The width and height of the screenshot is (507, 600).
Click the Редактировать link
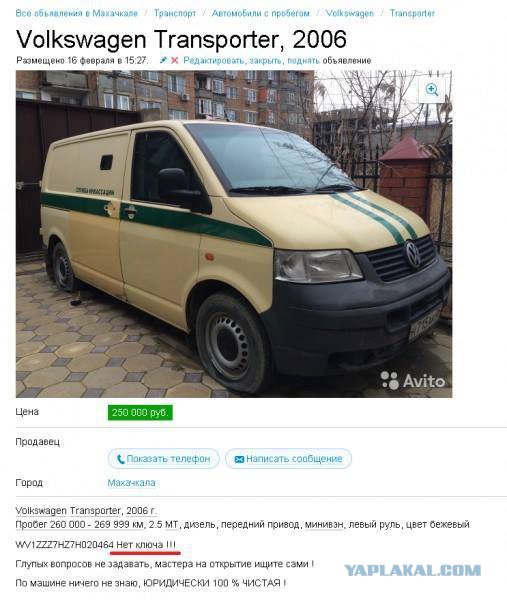tap(214, 60)
